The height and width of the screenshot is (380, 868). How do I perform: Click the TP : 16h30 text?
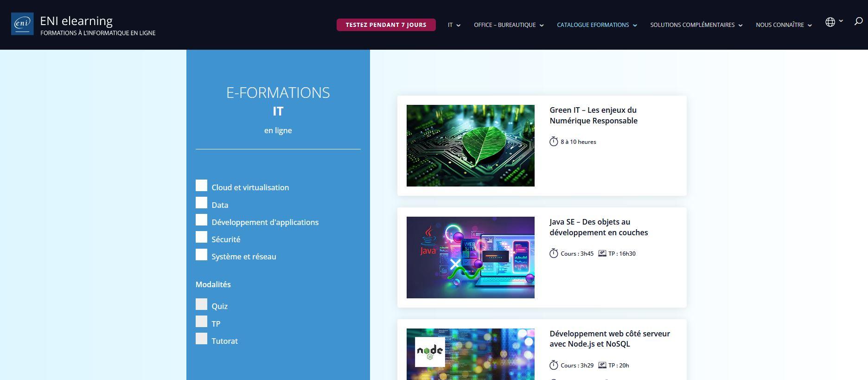pos(622,254)
